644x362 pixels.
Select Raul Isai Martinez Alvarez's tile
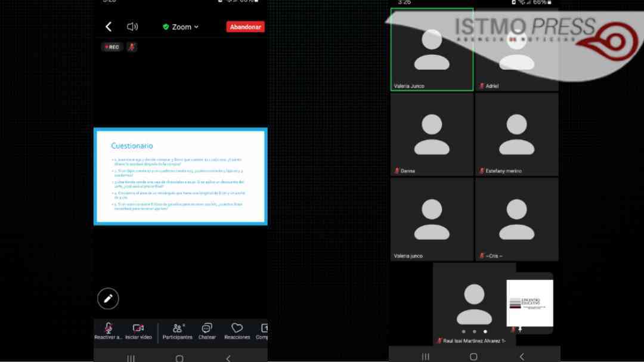pos(475,304)
